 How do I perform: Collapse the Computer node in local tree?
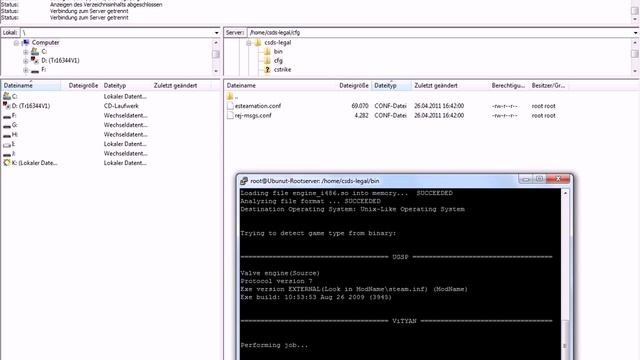tap(16, 43)
